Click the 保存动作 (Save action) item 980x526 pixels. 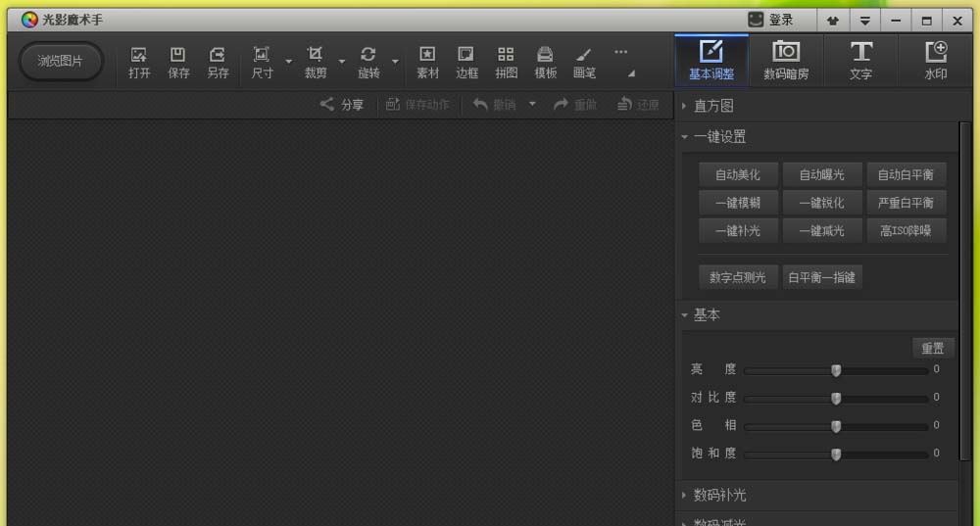coord(417,105)
